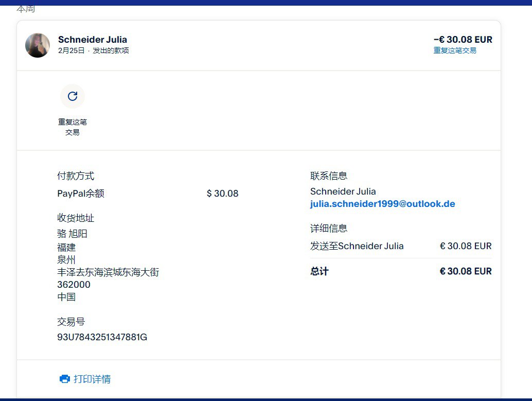Click the circular repeat transaction icon

point(73,96)
